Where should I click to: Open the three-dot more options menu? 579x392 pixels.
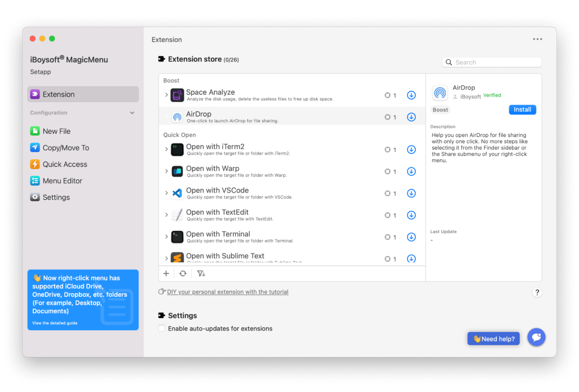(x=537, y=39)
